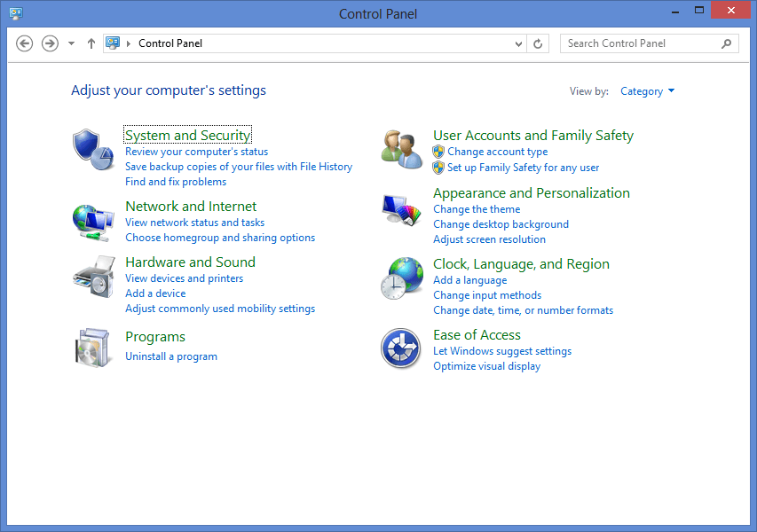Click the Change the theme link
The height and width of the screenshot is (532, 757).
pos(477,209)
